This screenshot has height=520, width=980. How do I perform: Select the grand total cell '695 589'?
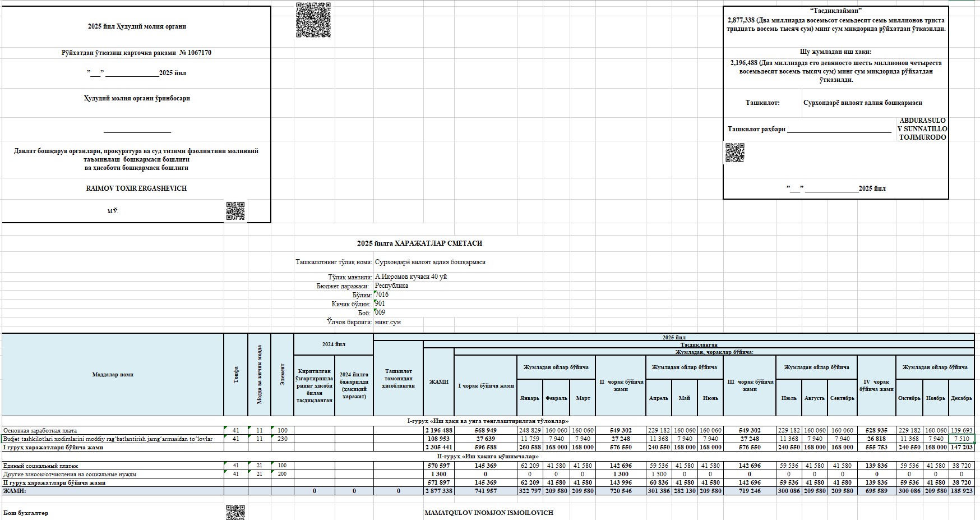click(876, 491)
